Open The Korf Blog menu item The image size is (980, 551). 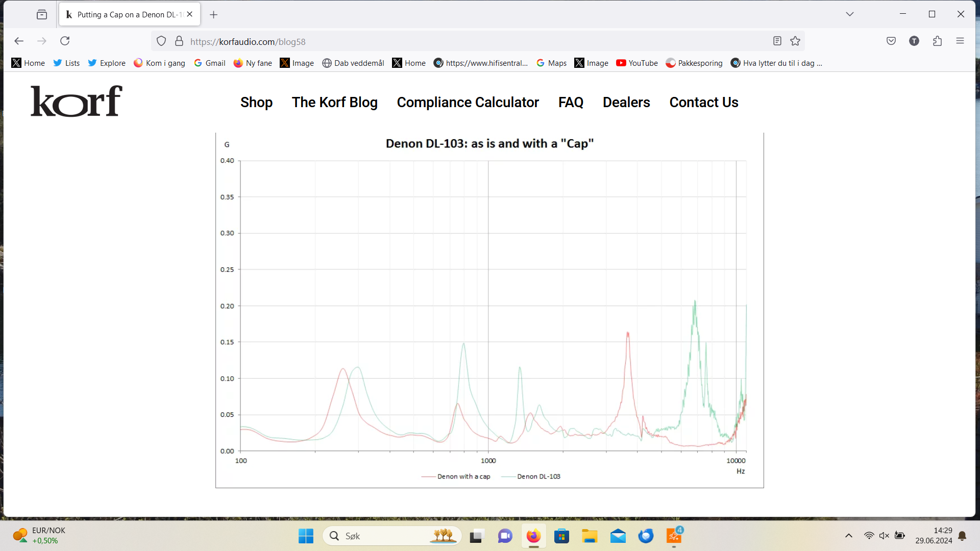coord(334,103)
